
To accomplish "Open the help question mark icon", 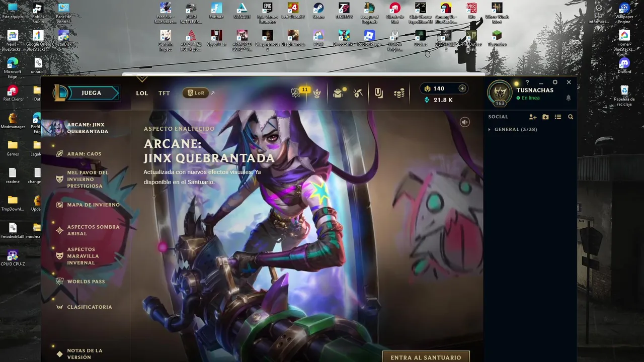I will click(527, 82).
